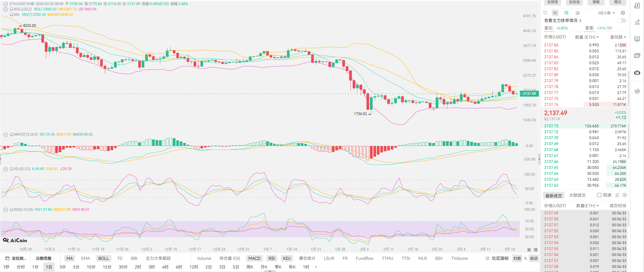
Task: Switch to the 大额成交 tab
Action: [x=577, y=195]
